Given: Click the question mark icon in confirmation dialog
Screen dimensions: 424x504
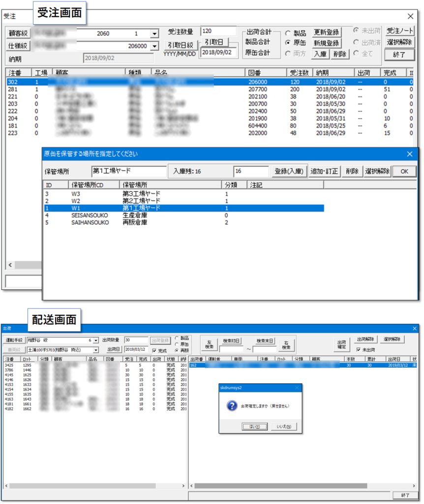Looking at the screenshot, I should click(232, 406).
